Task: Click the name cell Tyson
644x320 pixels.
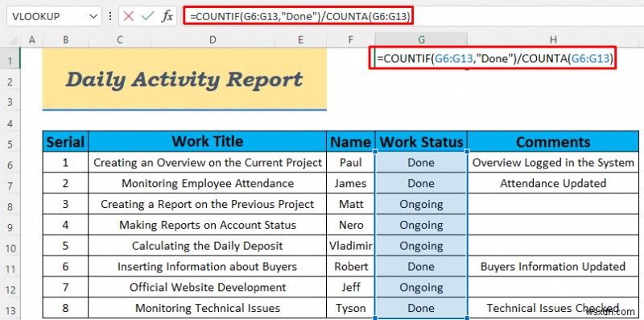Action: tap(350, 308)
